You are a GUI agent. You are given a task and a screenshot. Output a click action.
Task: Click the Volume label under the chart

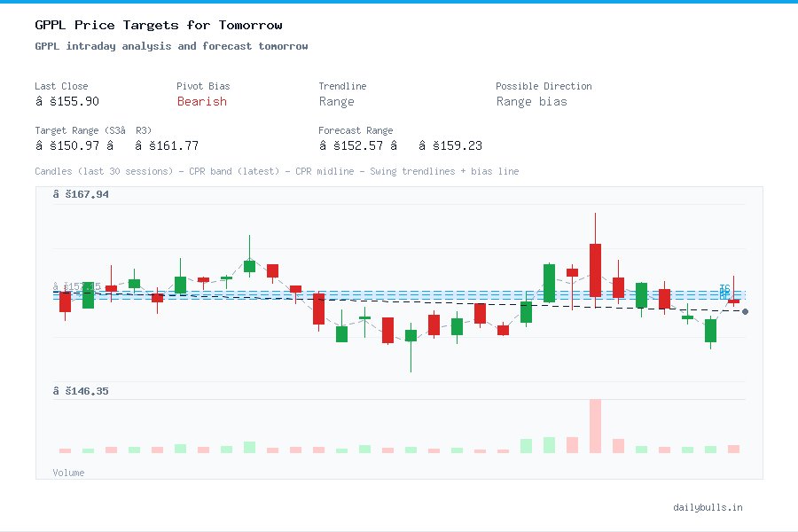[x=68, y=473]
